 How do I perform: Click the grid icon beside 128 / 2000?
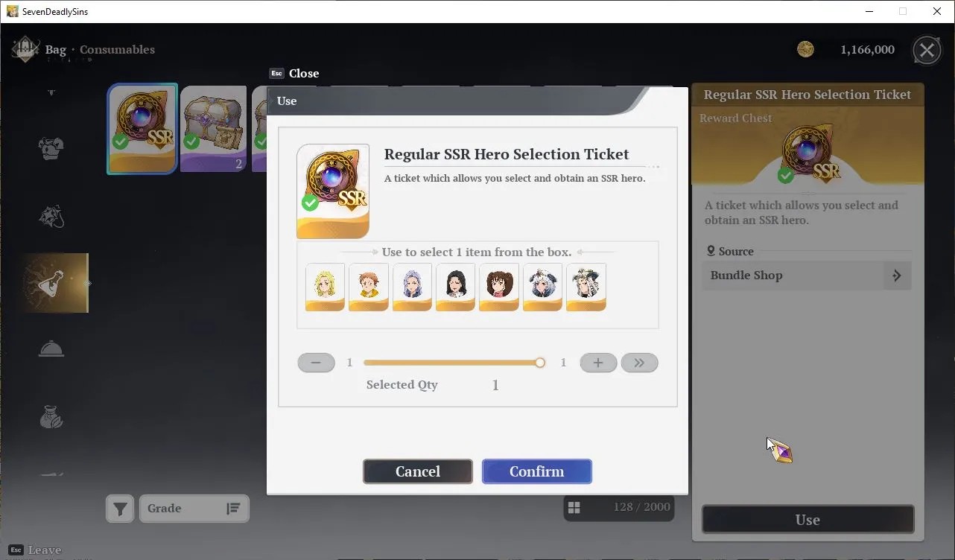(574, 507)
